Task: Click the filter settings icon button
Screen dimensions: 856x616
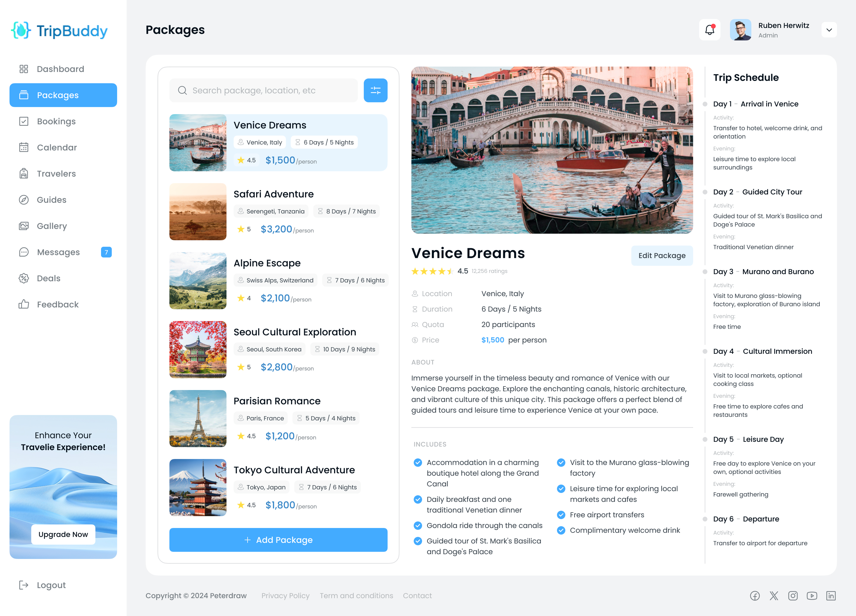Action: pyautogui.click(x=375, y=90)
